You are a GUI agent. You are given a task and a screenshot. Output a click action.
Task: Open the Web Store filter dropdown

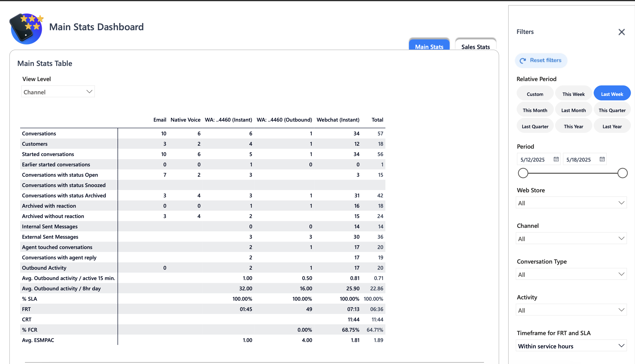[571, 203]
